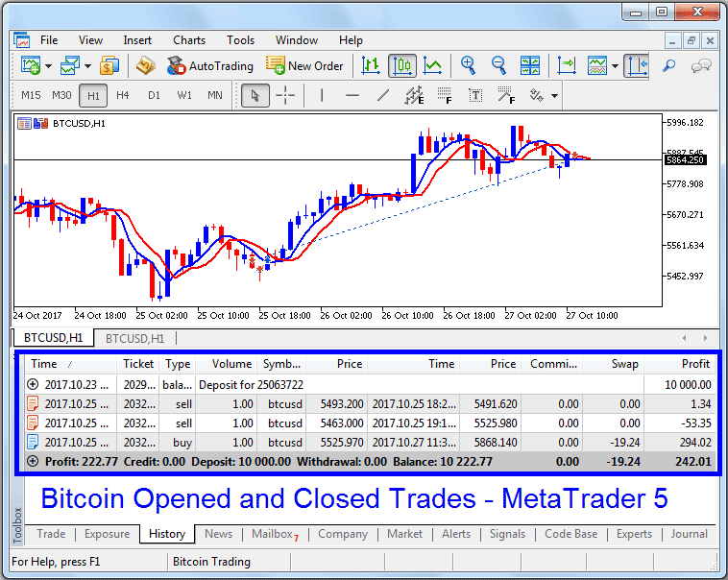Enable the M15 timeframe

coord(31,95)
